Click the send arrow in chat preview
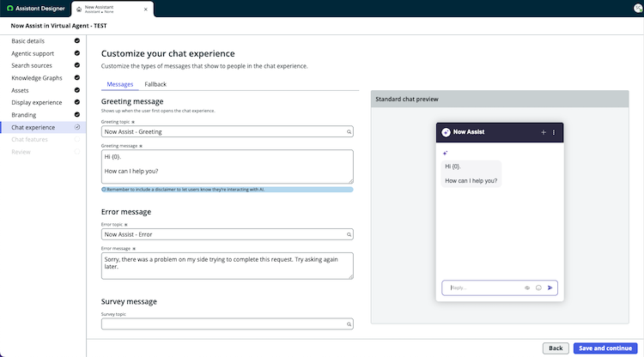The width and height of the screenshot is (644, 357). (x=550, y=287)
